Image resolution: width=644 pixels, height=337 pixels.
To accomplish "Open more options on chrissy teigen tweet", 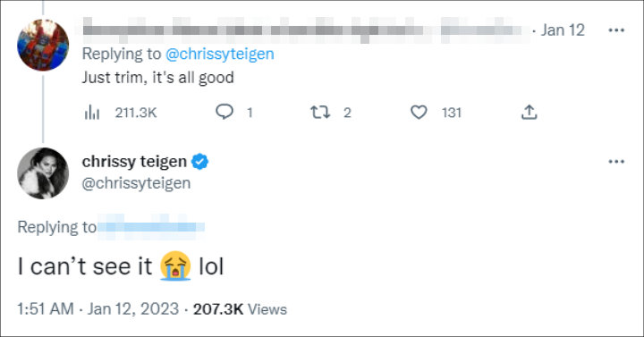I will click(616, 162).
